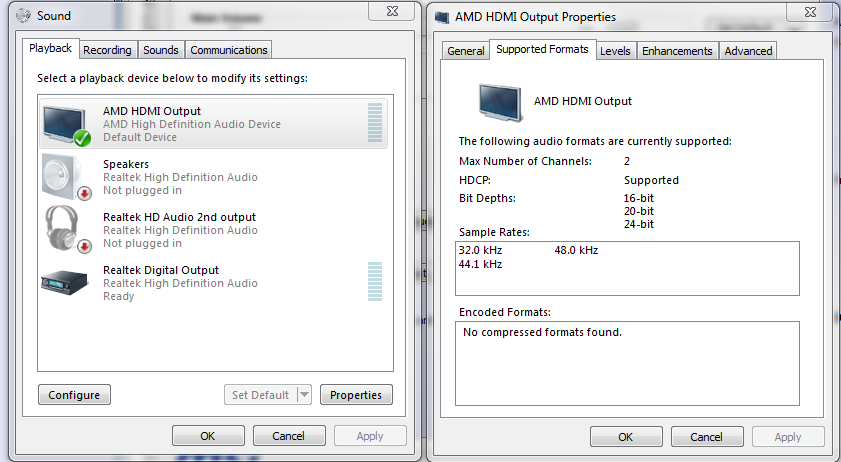Screen dimensions: 841x462
Task: Select the 44.1 kHz sample rate
Action: click(x=481, y=264)
